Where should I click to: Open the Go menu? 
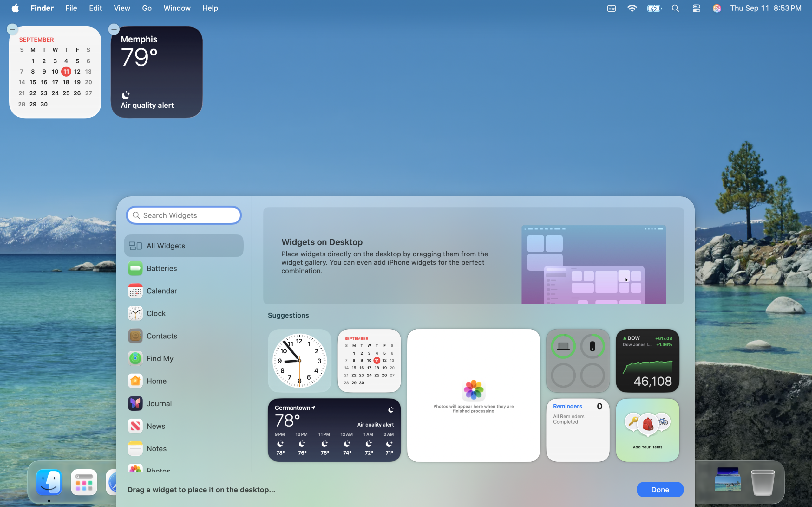(147, 8)
